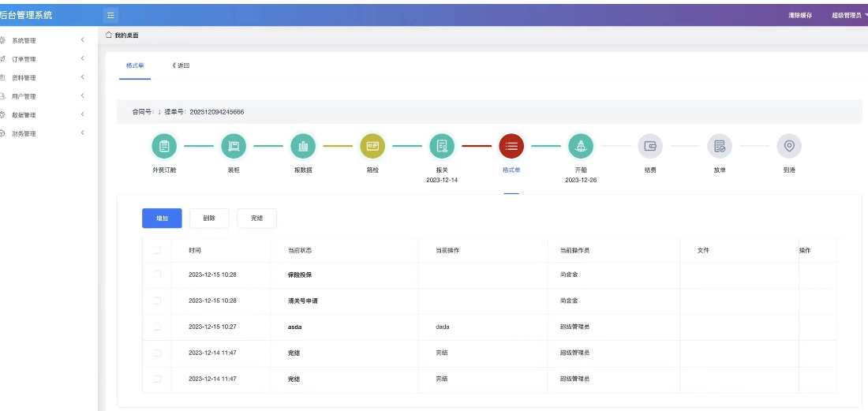Open 系统管理 in the sidebar

click(x=24, y=40)
